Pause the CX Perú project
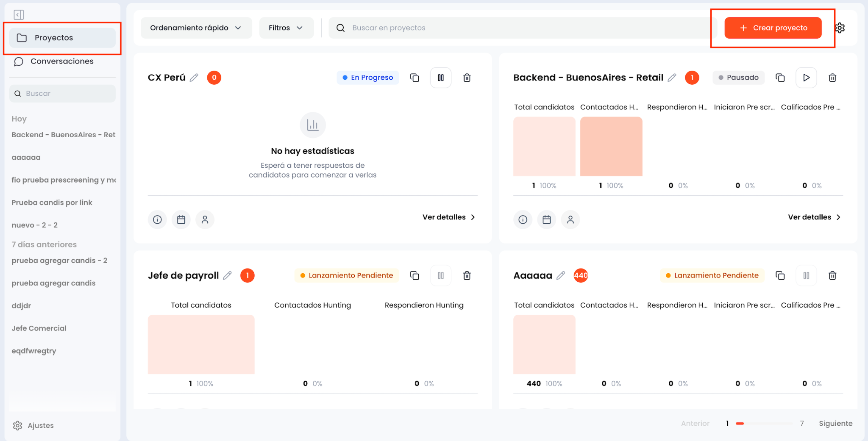Screen dimensions: 868x441 click(x=441, y=78)
